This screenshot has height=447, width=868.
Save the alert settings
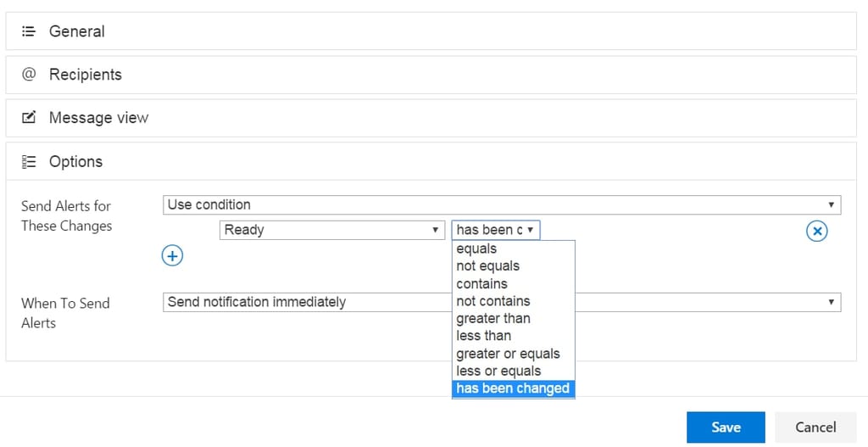point(726,427)
